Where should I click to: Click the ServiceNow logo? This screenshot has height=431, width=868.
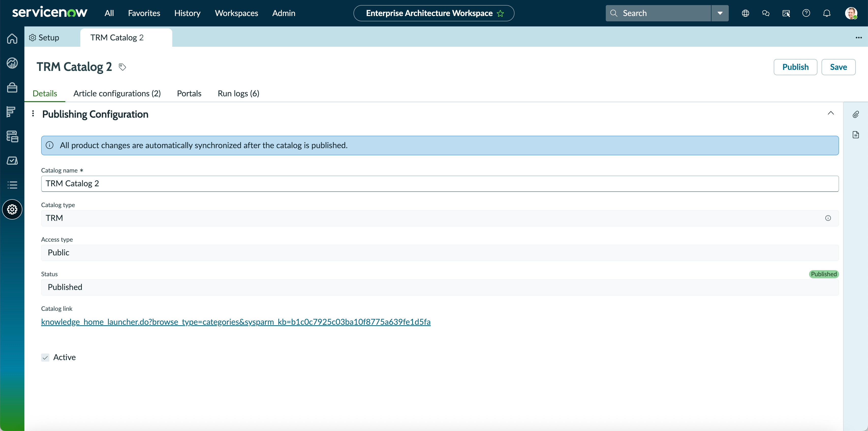50,13
